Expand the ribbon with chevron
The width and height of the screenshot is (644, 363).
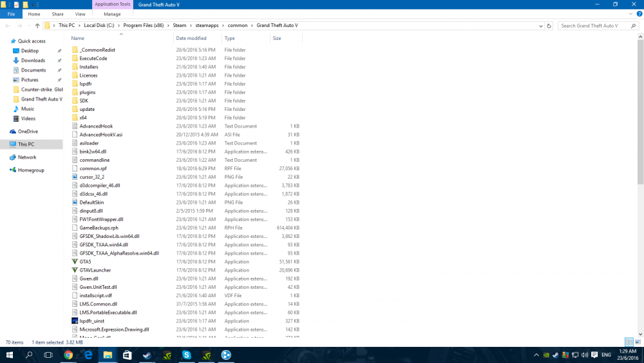click(630, 14)
